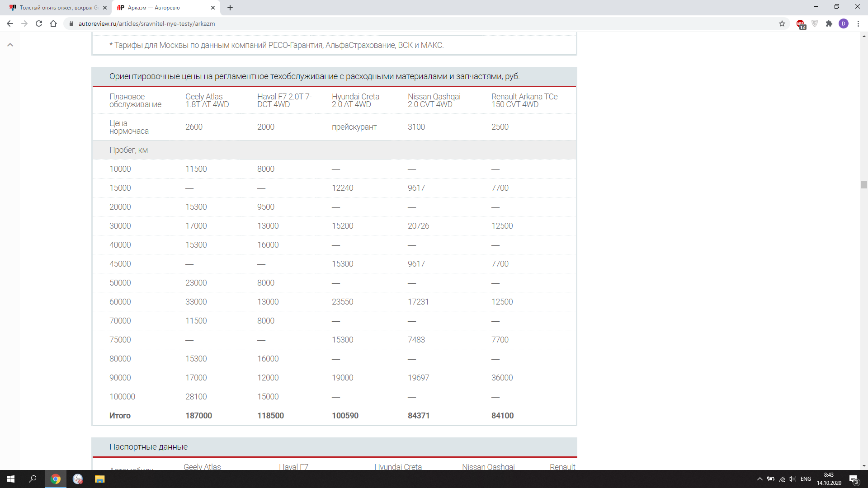
Task: Click the Hyundai Creta 2.0 AT 4WD header
Action: (x=355, y=100)
